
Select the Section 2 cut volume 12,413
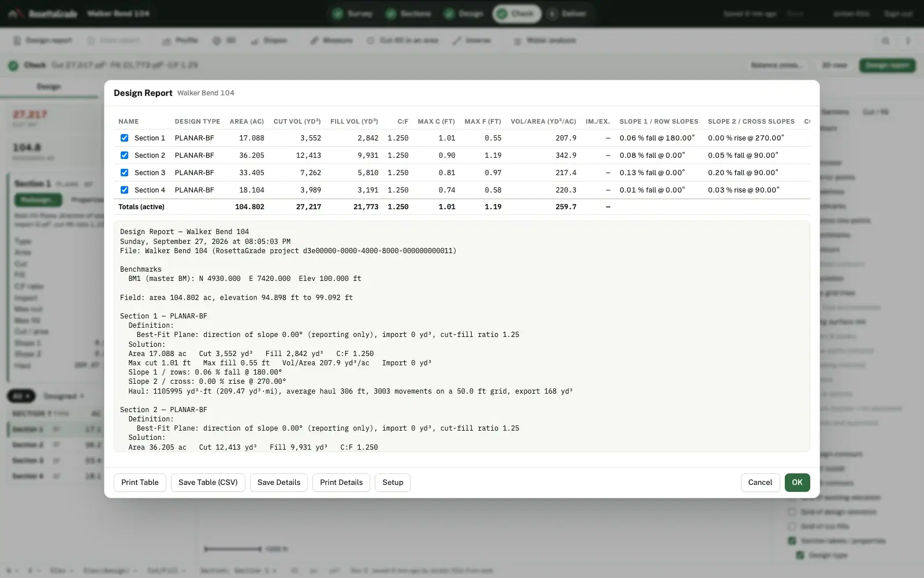pyautogui.click(x=308, y=155)
